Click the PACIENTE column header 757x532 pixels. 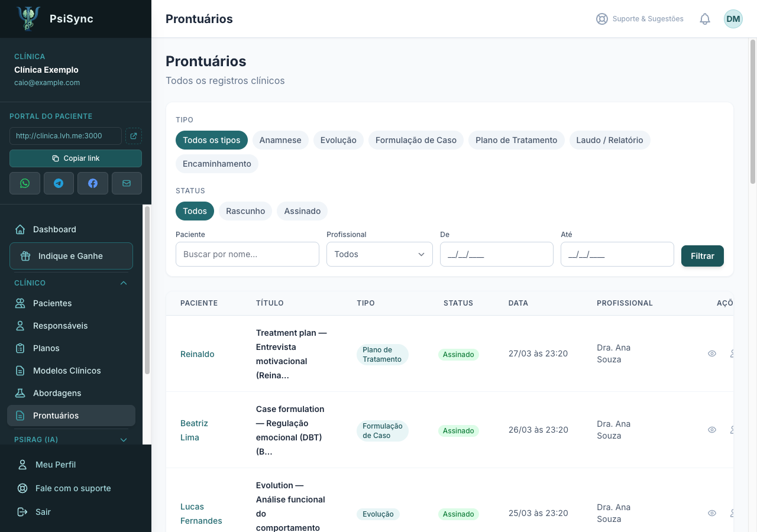tap(199, 303)
